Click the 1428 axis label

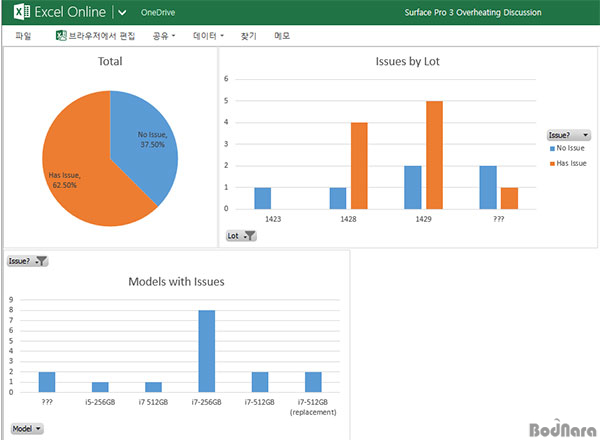tap(348, 219)
